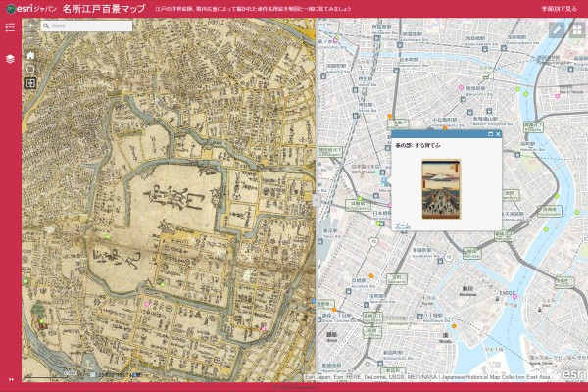Toggle the full extent frame button
Viewport: 588px width, 392px height.
point(30,83)
